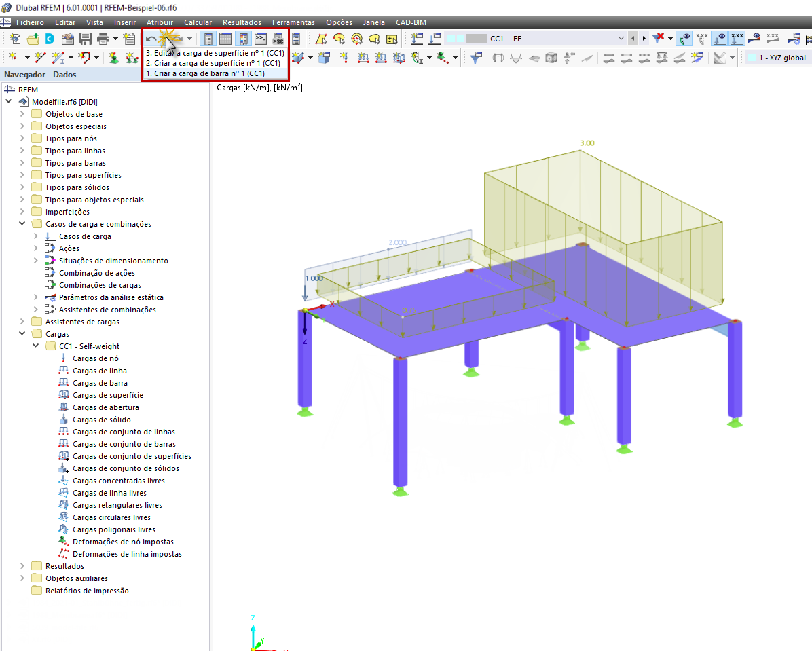Select Cargas de nó in the navigator

95,358
